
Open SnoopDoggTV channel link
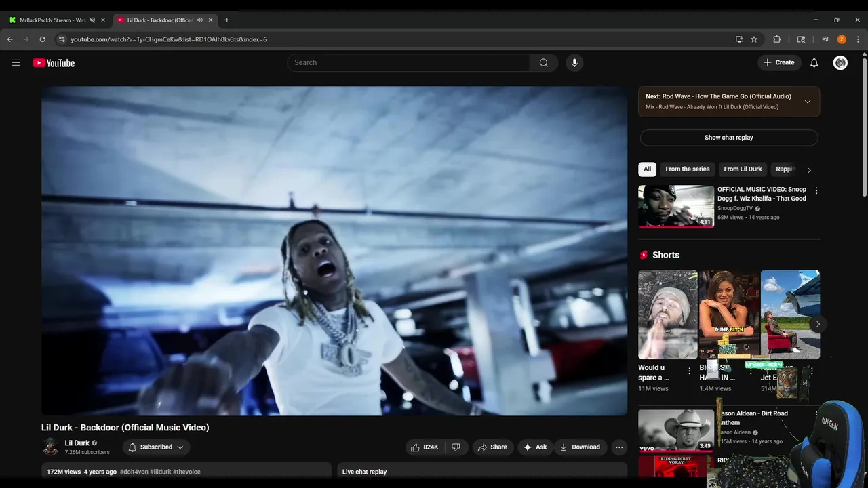tap(735, 209)
